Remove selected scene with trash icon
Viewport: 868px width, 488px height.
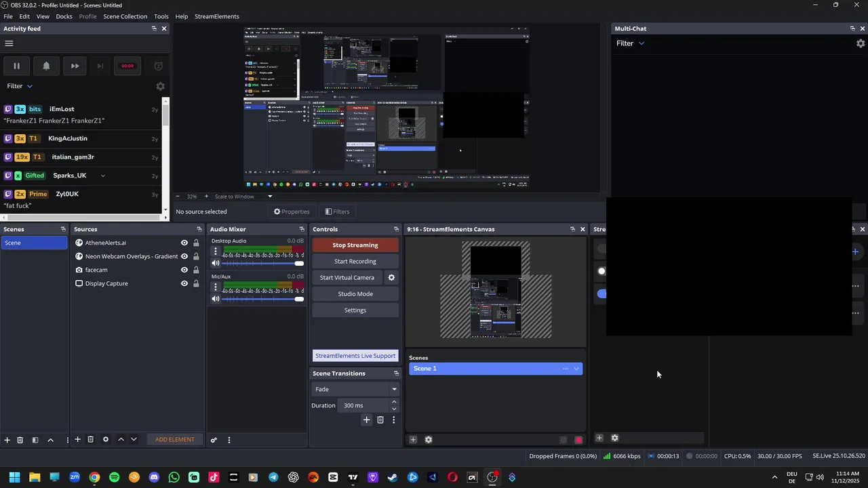pyautogui.click(x=20, y=440)
